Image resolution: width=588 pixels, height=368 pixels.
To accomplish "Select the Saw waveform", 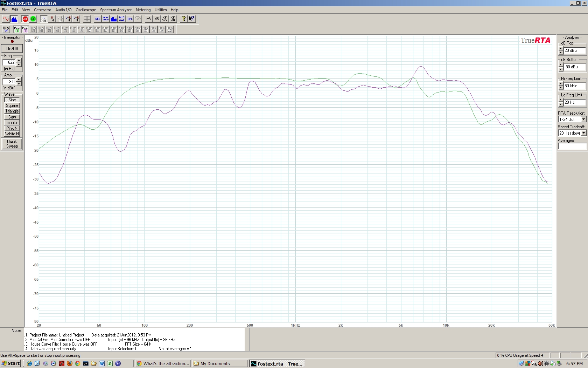I will point(12,117).
